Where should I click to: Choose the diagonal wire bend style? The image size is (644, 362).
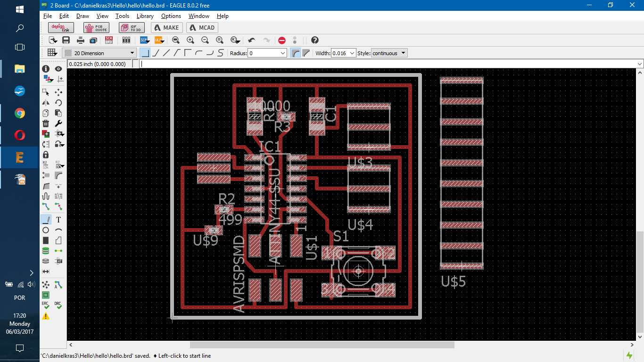pyautogui.click(x=166, y=53)
